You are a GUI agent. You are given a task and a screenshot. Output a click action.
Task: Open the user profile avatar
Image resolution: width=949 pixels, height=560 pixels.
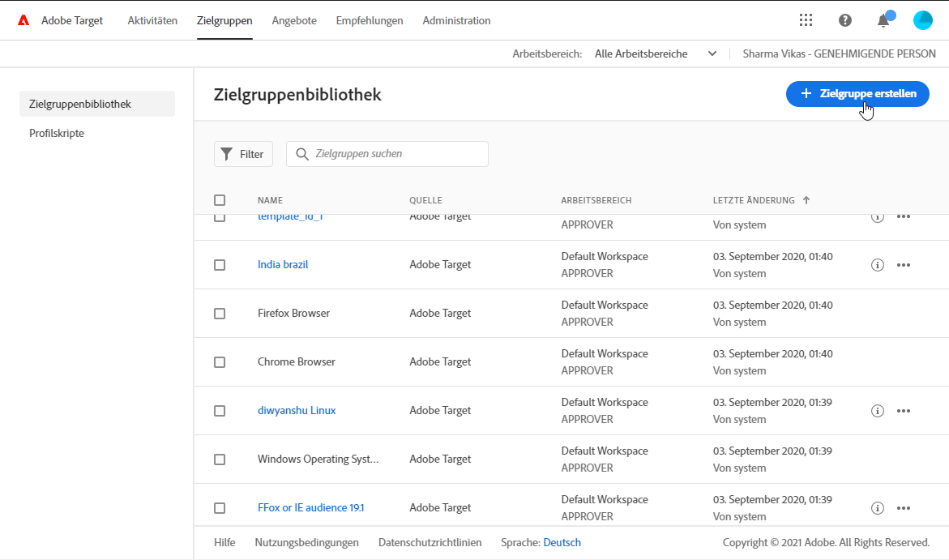[923, 20]
